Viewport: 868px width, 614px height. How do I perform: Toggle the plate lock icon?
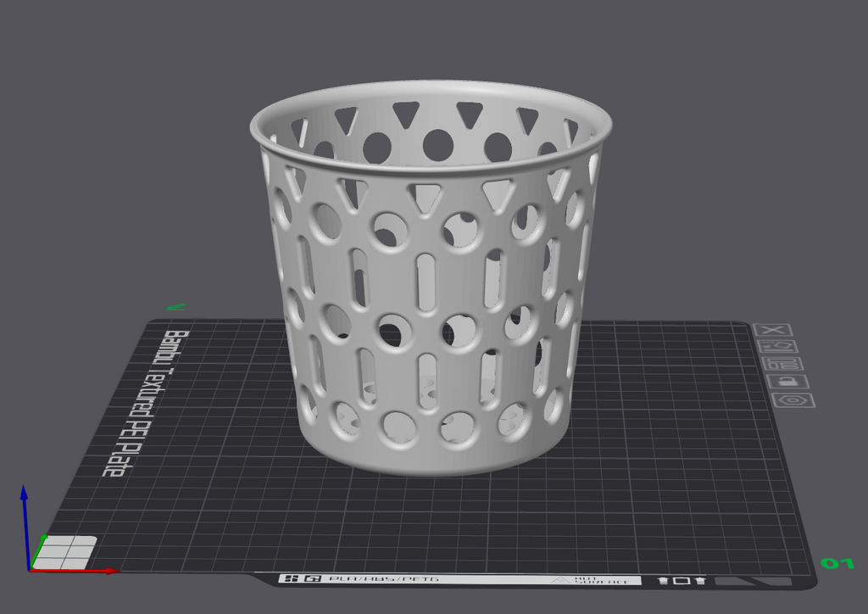click(788, 382)
